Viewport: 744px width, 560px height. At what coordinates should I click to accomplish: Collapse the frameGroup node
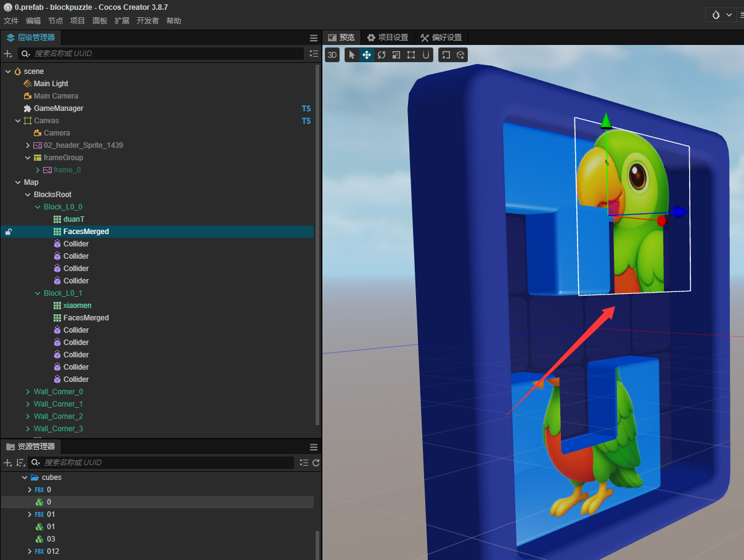(28, 158)
